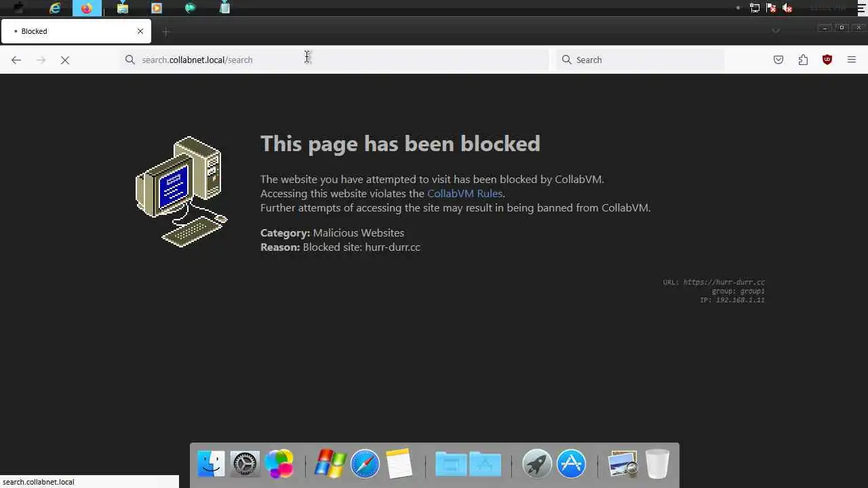This screenshot has width=868, height=488.
Task: Click the This page has been blocked heading
Action: [400, 144]
